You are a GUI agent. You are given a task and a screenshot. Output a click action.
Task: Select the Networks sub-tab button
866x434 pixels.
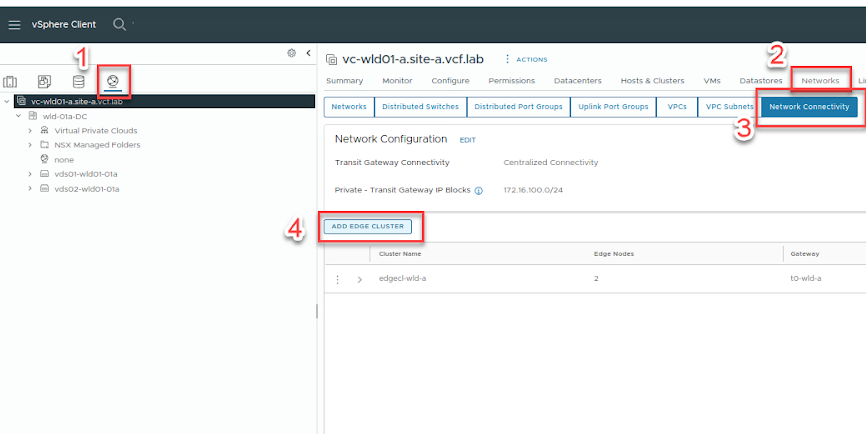coord(349,107)
